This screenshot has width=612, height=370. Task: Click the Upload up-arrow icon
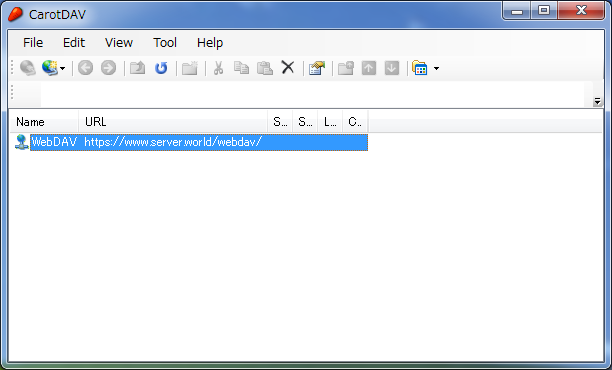click(x=369, y=68)
